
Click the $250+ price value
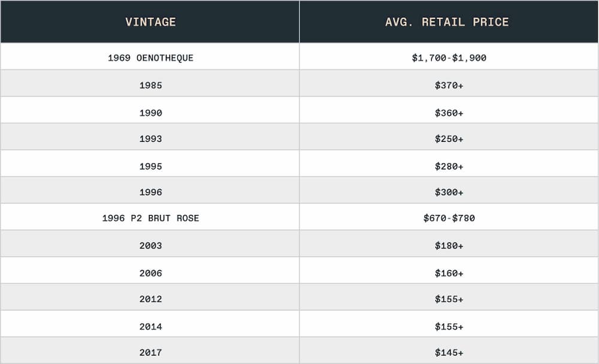449,139
